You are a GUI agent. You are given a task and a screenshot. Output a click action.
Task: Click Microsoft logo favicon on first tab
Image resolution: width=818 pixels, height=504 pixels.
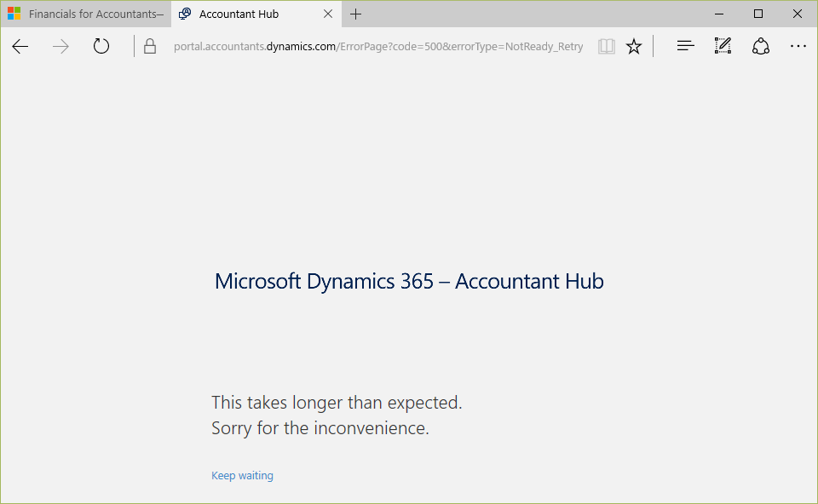[14, 14]
